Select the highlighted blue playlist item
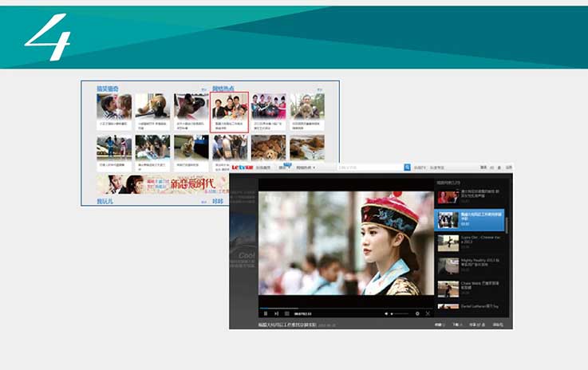588x370 pixels. coord(470,218)
